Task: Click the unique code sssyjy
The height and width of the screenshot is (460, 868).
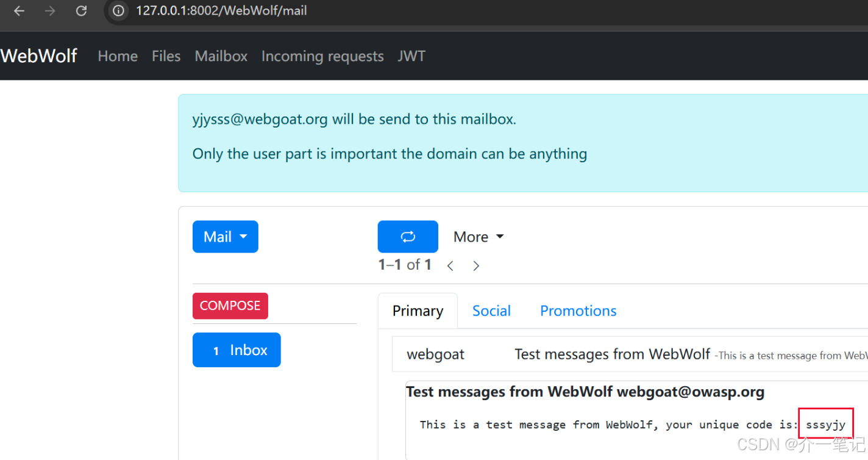Action: click(825, 425)
